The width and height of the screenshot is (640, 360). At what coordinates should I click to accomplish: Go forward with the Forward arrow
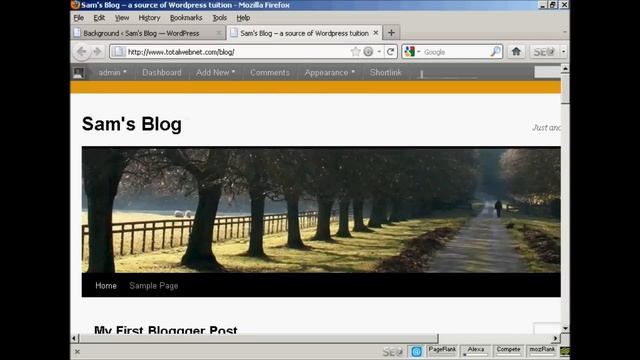click(x=97, y=51)
